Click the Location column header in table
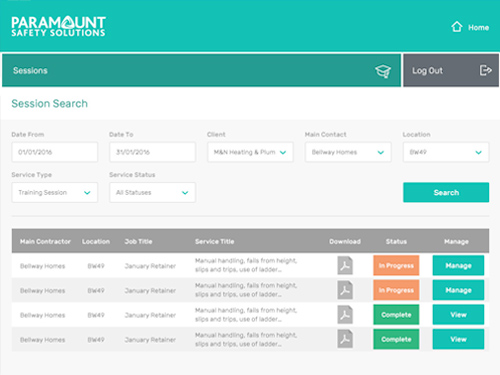 pos(96,241)
